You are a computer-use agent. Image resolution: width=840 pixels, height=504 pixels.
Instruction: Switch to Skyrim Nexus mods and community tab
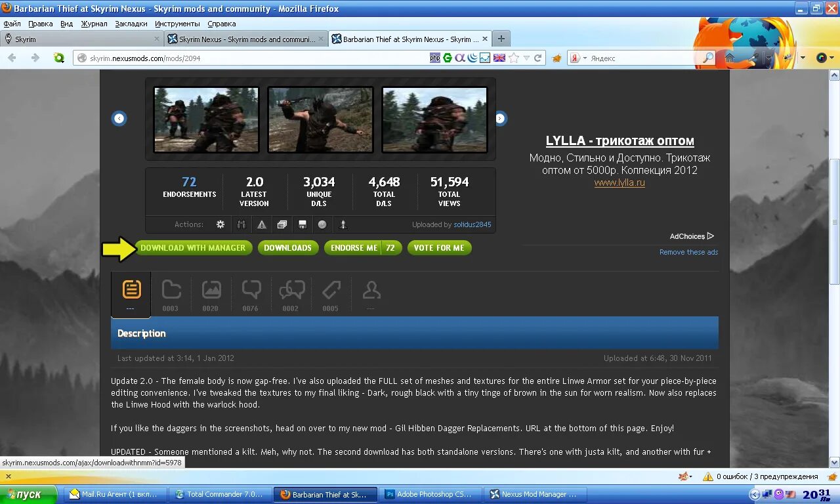click(x=245, y=39)
